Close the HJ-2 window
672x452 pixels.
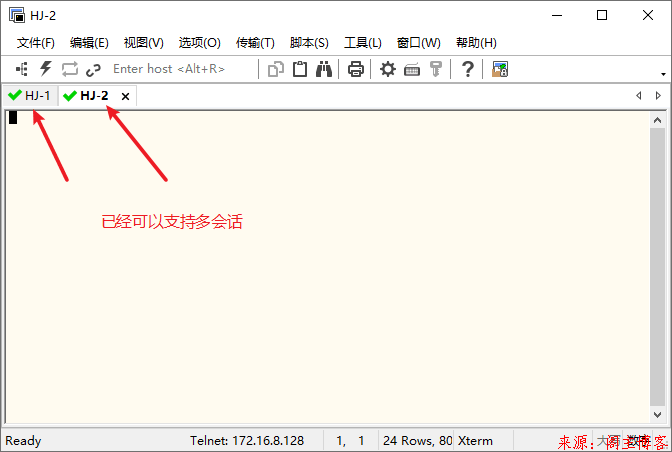click(648, 15)
